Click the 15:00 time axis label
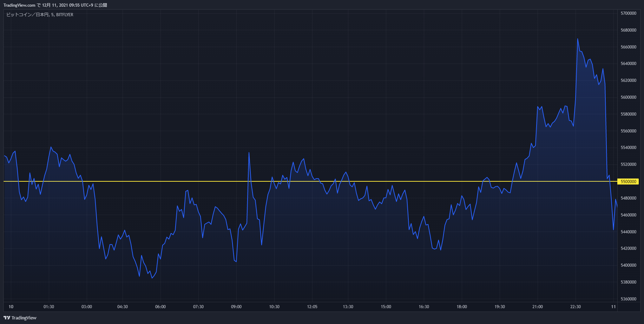This screenshot has width=644, height=324. [x=386, y=307]
